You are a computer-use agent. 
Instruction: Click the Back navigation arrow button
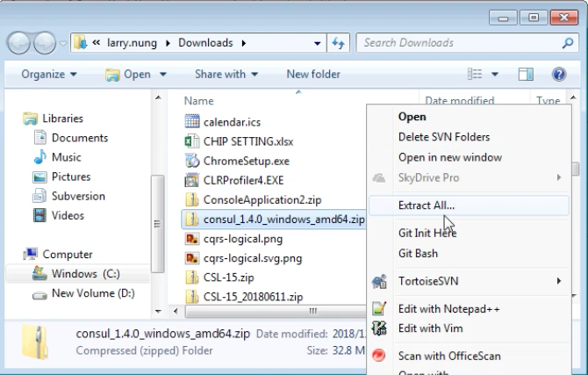18,43
